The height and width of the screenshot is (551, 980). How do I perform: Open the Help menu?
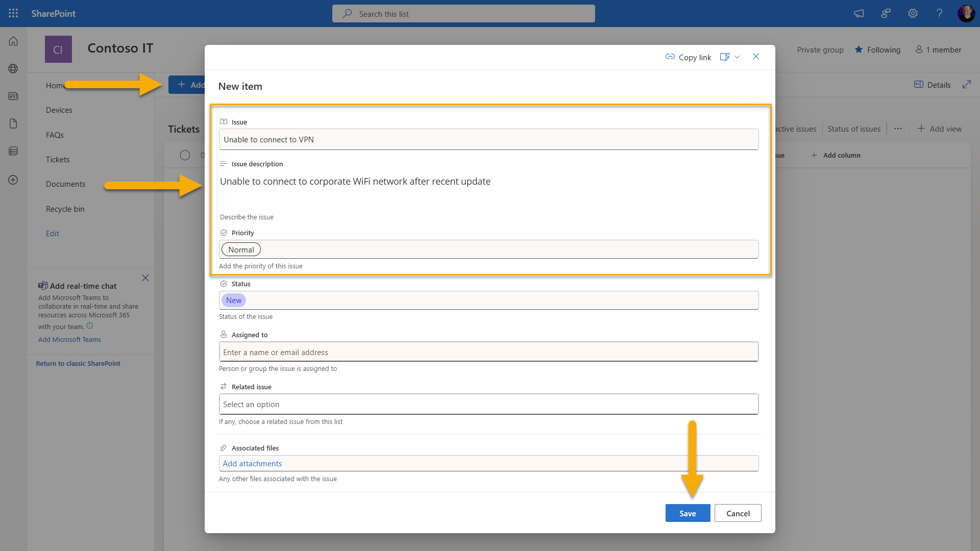939,13
